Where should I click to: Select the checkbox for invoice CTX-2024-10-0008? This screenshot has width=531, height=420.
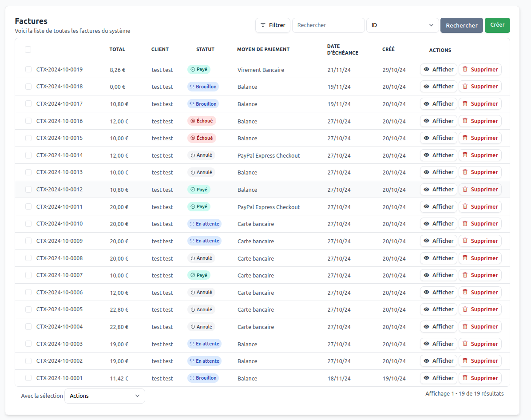(28, 258)
